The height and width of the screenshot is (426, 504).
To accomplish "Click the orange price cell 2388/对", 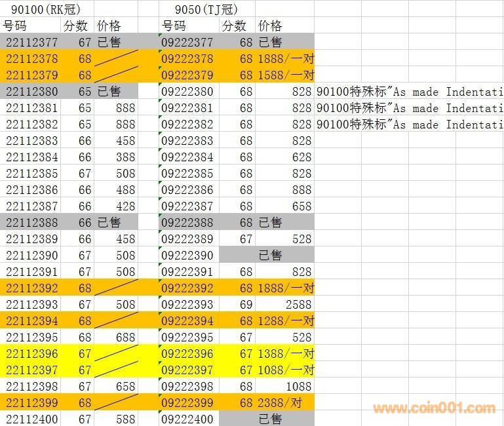I will [x=285, y=403].
